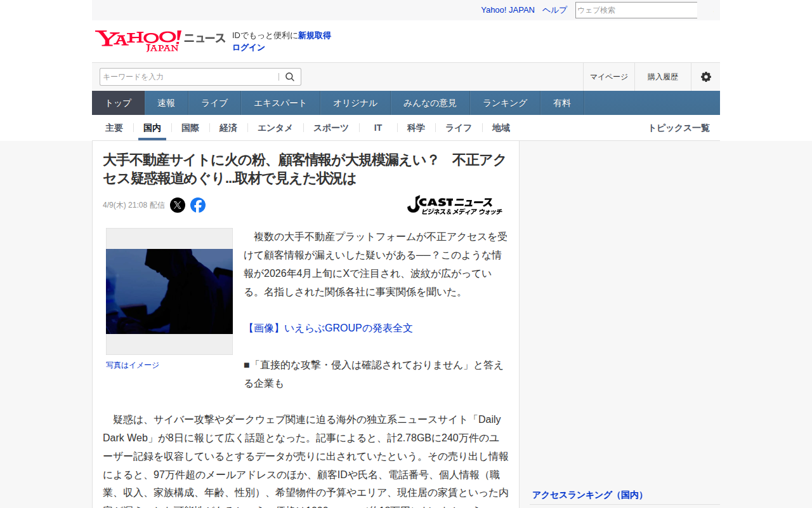
Task: Open settings via the gear icon
Action: pos(705,77)
